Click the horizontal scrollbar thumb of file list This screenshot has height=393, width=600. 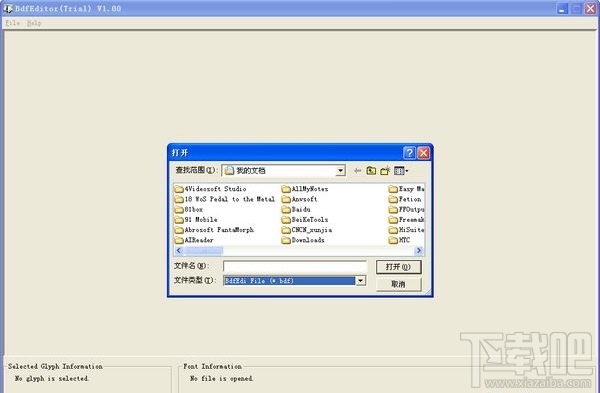[203, 251]
